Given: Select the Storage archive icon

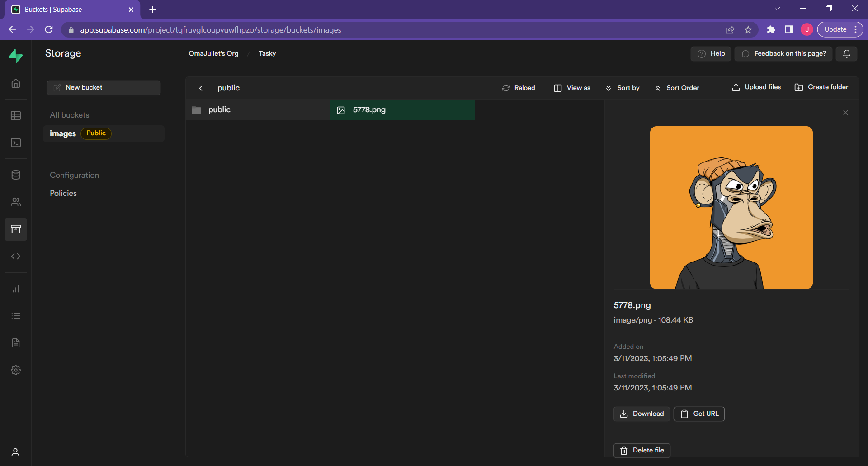Looking at the screenshot, I should [16, 229].
